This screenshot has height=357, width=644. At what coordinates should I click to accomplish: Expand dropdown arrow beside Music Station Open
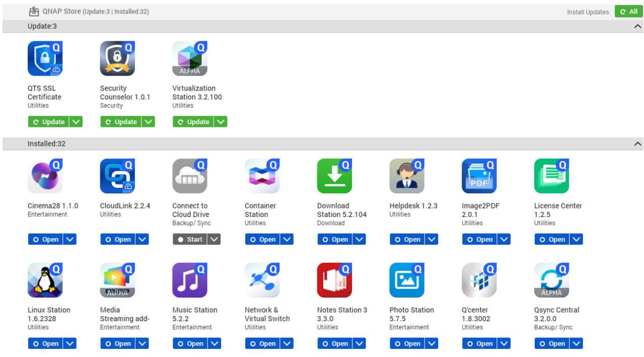[215, 343]
